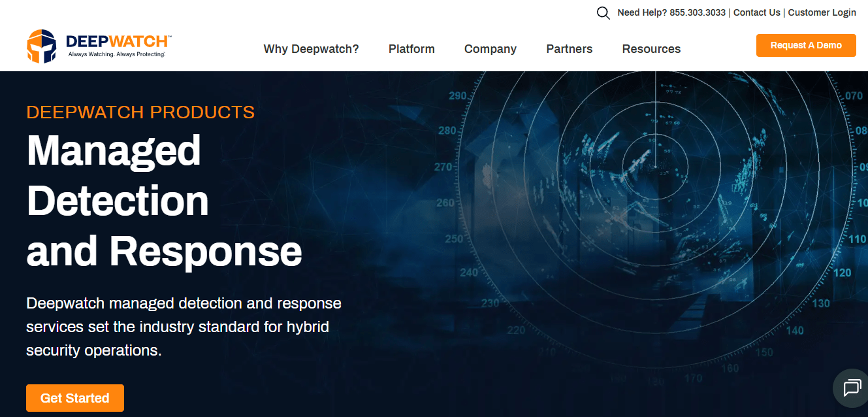Open the Customer Login link
Image resolution: width=868 pixels, height=417 pixels.
click(822, 12)
